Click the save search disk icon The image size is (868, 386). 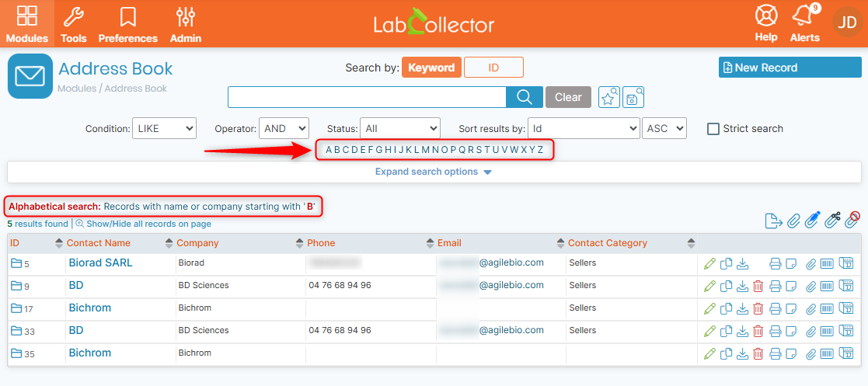tap(633, 97)
